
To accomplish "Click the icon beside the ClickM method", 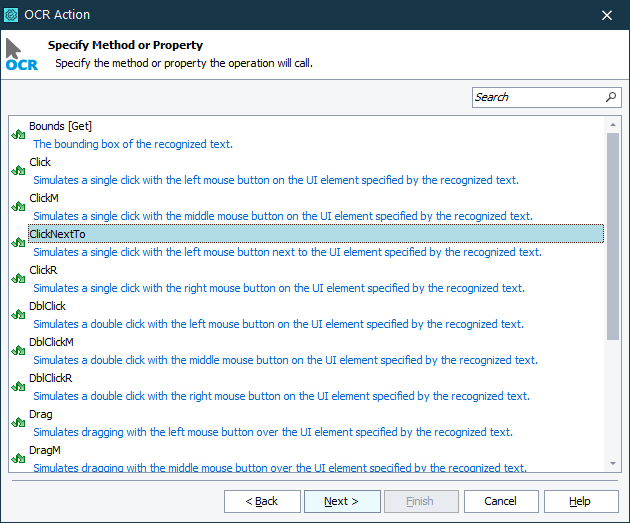I will click(x=18, y=206).
